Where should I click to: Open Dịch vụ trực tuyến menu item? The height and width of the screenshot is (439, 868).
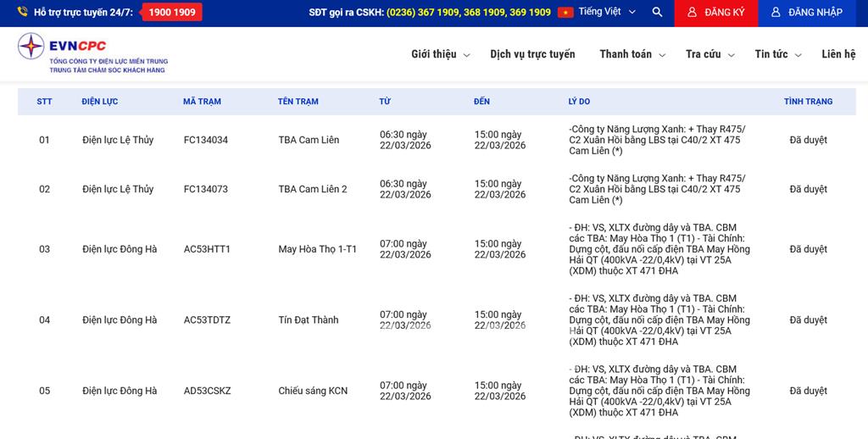pos(532,54)
